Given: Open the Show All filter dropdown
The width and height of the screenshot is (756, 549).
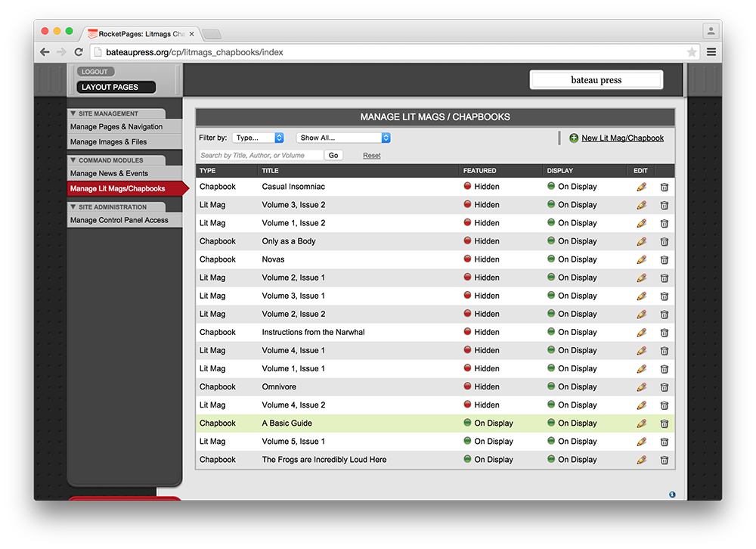Looking at the screenshot, I should 343,138.
